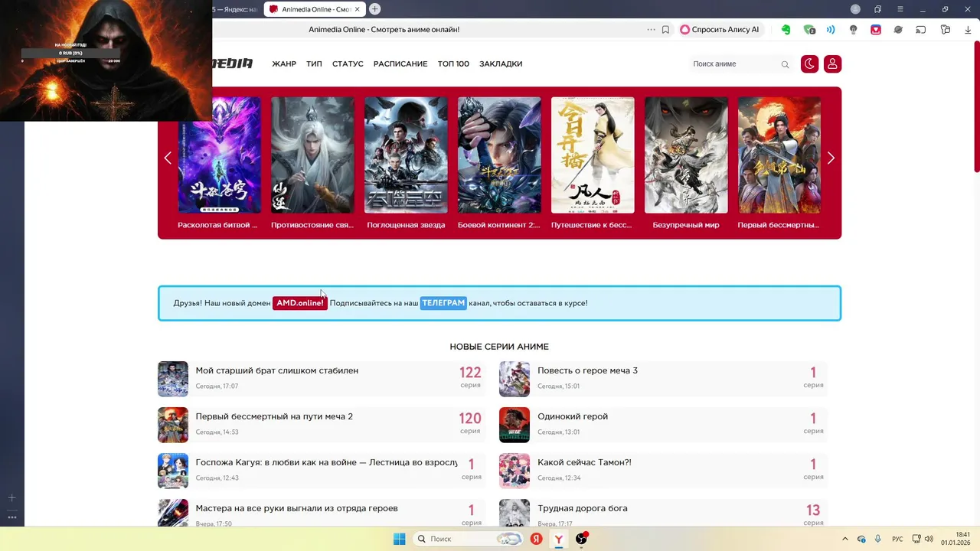Open the browser tab collections icon
Image resolution: width=980 pixels, height=551 pixels.
878,9
